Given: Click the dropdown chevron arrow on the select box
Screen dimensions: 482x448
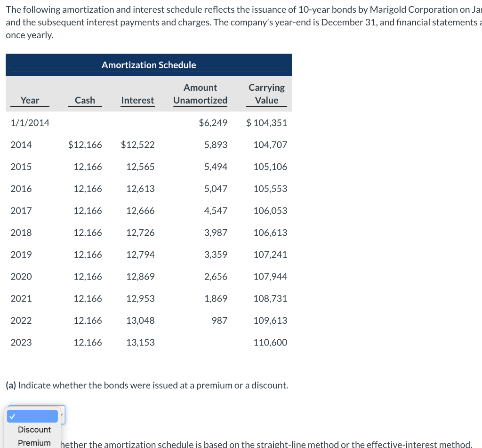Looking at the screenshot, I should pyautogui.click(x=62, y=415).
